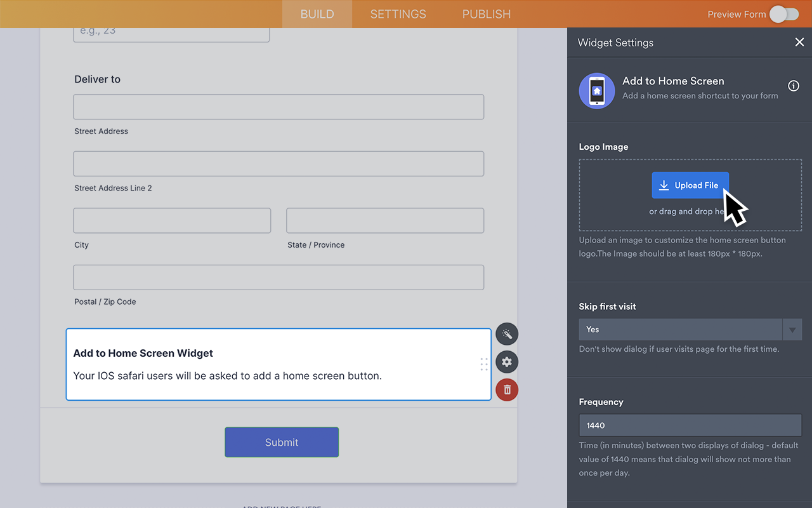Select the Postal / Zip Code field
This screenshot has height=508, width=812.
(278, 277)
